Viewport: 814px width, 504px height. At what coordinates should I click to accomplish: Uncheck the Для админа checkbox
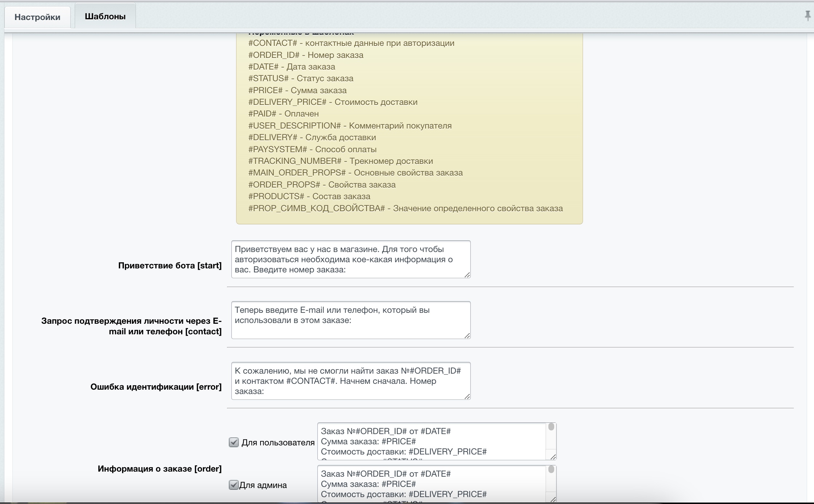pos(234,485)
